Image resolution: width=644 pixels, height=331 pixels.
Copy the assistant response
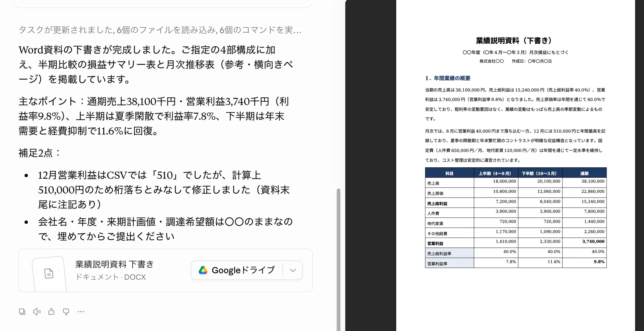[22, 312]
